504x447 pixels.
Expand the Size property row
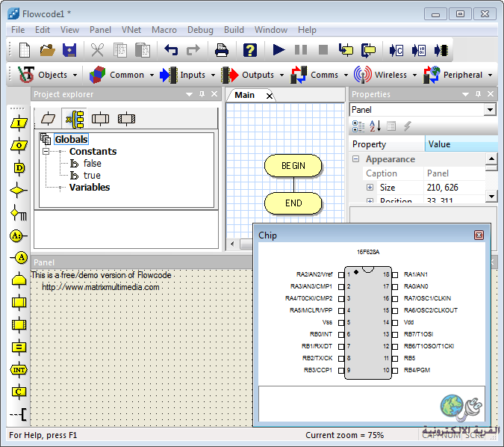[x=370, y=188]
